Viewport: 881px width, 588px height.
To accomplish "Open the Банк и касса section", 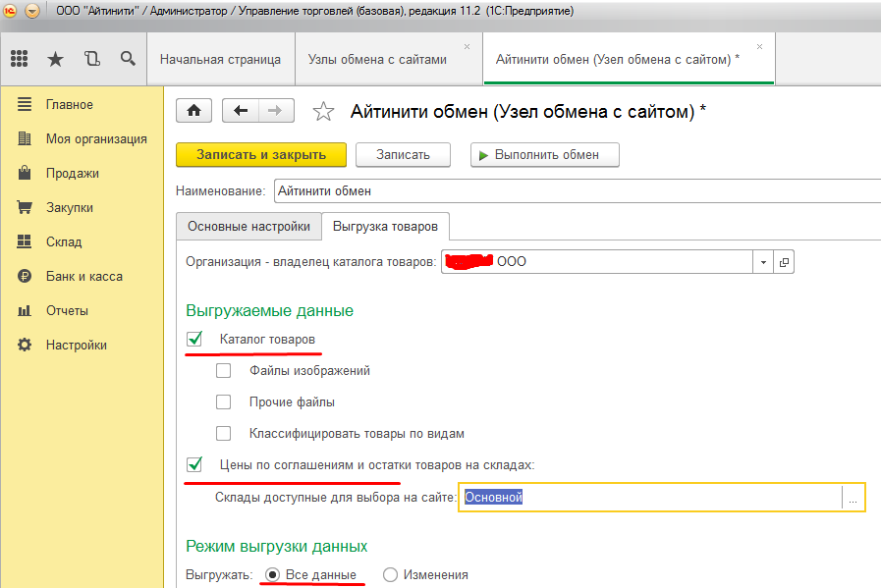I will (84, 276).
